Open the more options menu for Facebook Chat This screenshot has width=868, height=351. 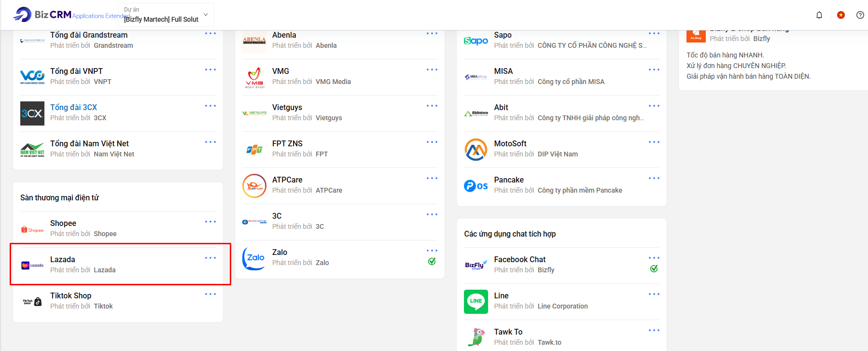pos(654,258)
